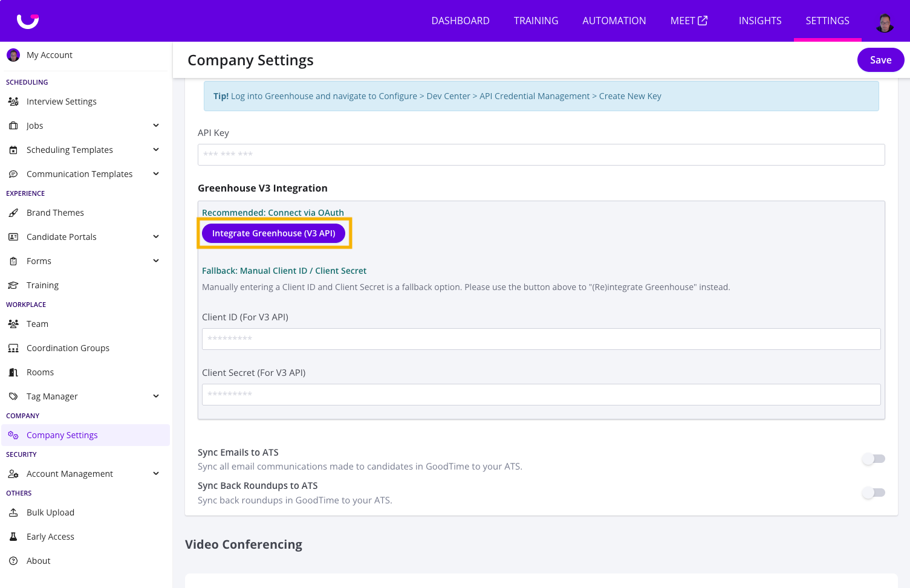
Task: Click the Training graduation cap icon
Action: tap(13, 285)
